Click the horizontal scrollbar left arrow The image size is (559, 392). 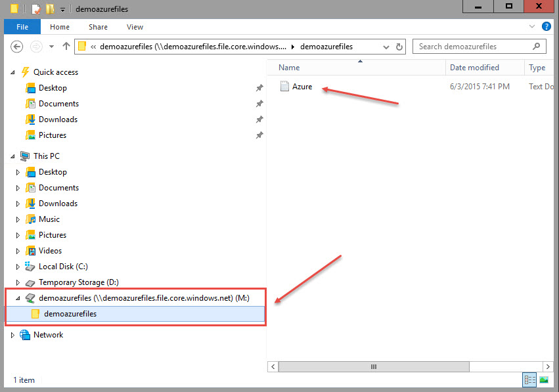pyautogui.click(x=273, y=366)
